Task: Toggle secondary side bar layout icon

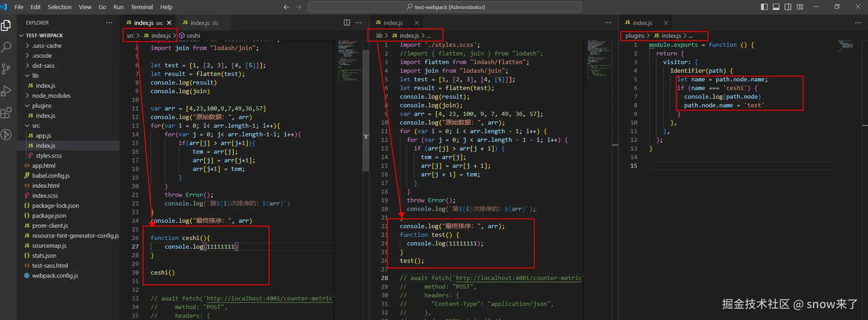Action: click(x=788, y=7)
